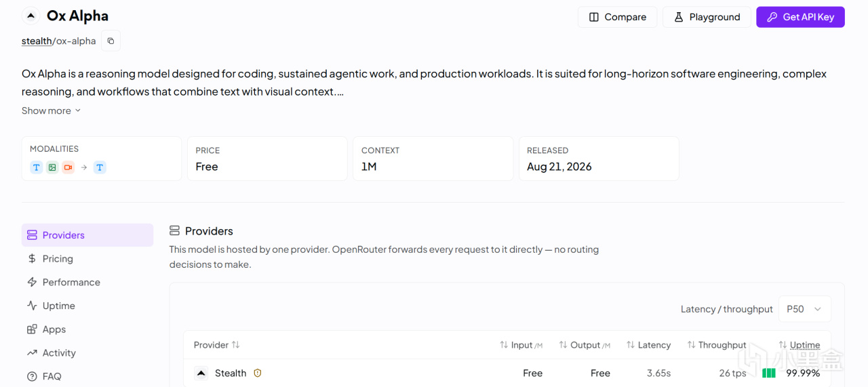This screenshot has height=387, width=868.
Task: Sort providers by Input price
Action: pyautogui.click(x=521, y=345)
